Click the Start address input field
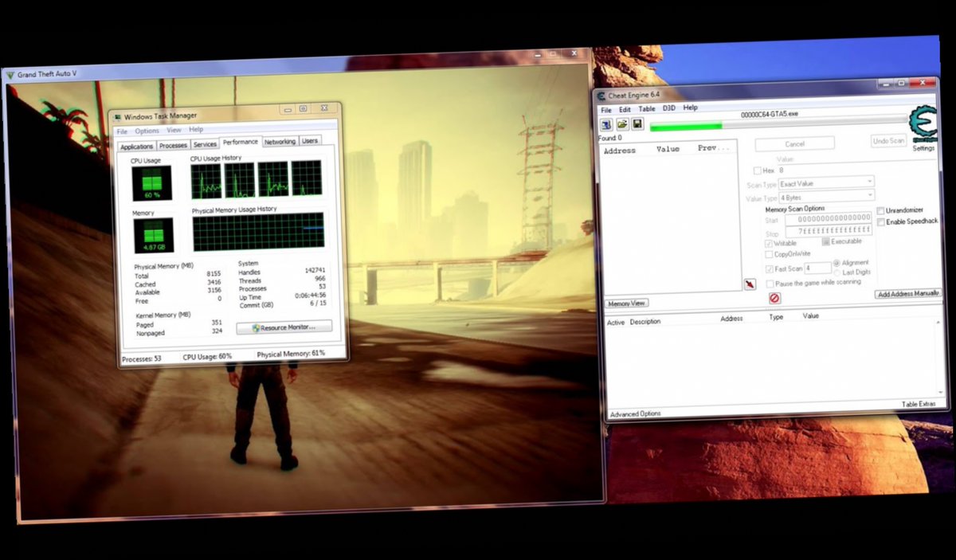Screen dimensions: 956x560 [x=829, y=217]
